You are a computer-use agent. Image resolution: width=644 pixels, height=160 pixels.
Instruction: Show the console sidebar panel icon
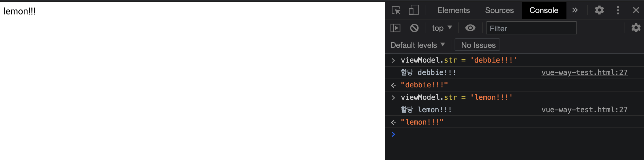pyautogui.click(x=395, y=28)
